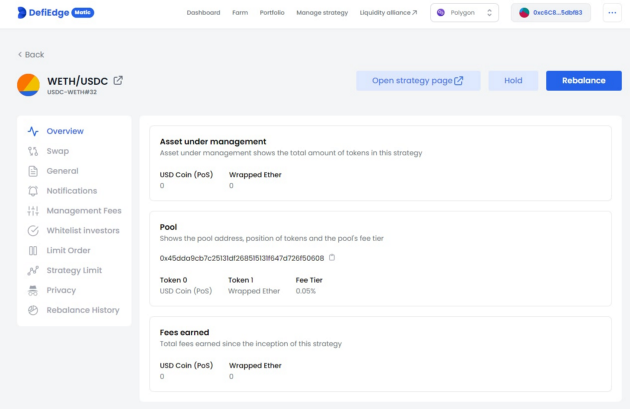Click the wallet avatar icon
The image size is (630, 409).
pos(524,12)
